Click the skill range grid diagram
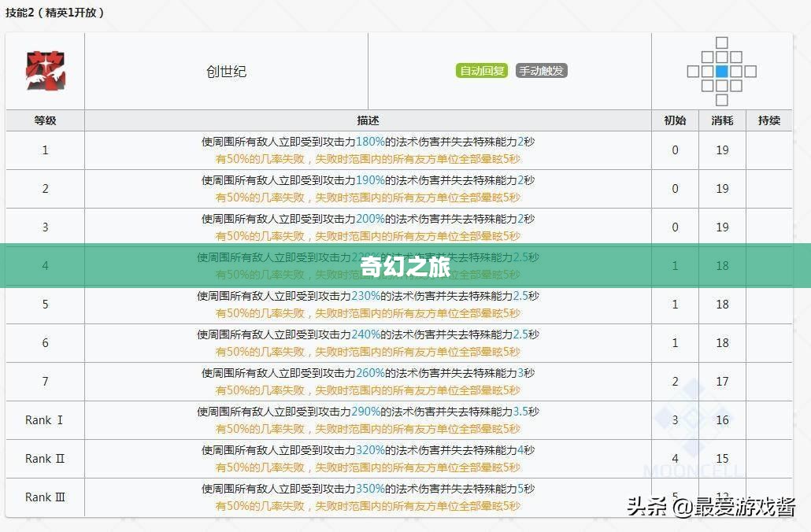This screenshot has height=532, width=811. tap(721, 72)
